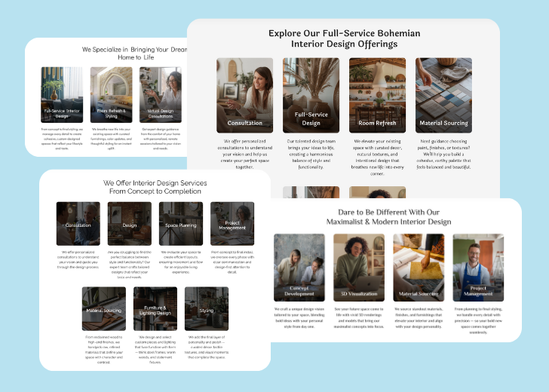The image size is (549, 392).
Task: Click description "From planning to final styling, we handle every detail"
Action: 478,320
